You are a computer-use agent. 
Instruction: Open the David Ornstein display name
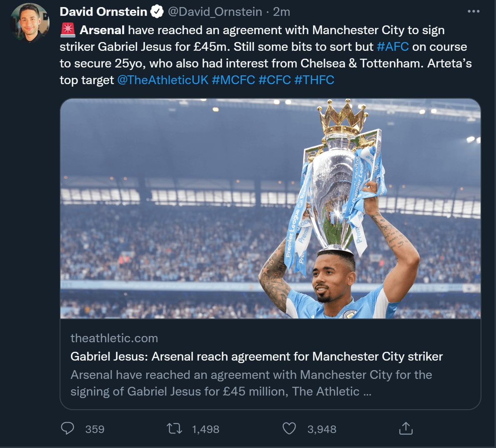103,12
